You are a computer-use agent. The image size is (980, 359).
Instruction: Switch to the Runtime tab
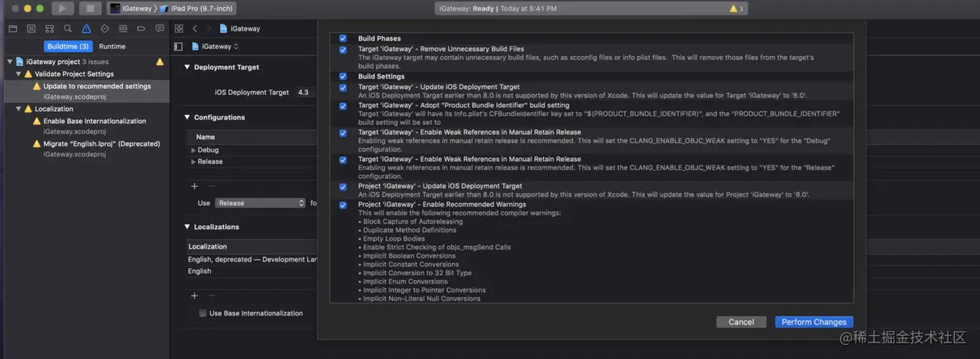tap(112, 47)
